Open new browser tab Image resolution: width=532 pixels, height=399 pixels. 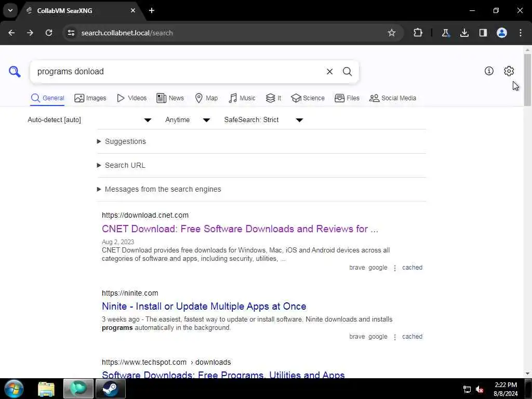coord(152,10)
